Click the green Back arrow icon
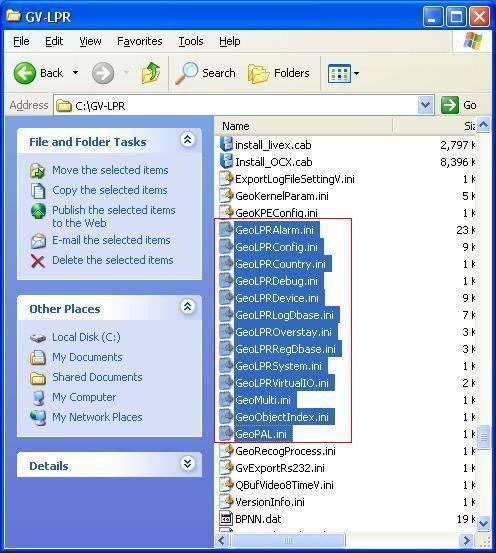The image size is (496, 553). (x=25, y=73)
